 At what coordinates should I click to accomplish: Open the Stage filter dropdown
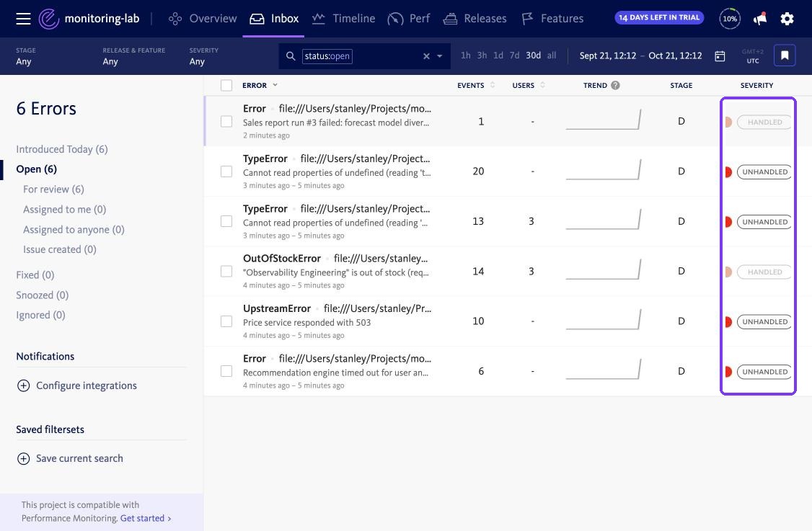pyautogui.click(x=26, y=56)
